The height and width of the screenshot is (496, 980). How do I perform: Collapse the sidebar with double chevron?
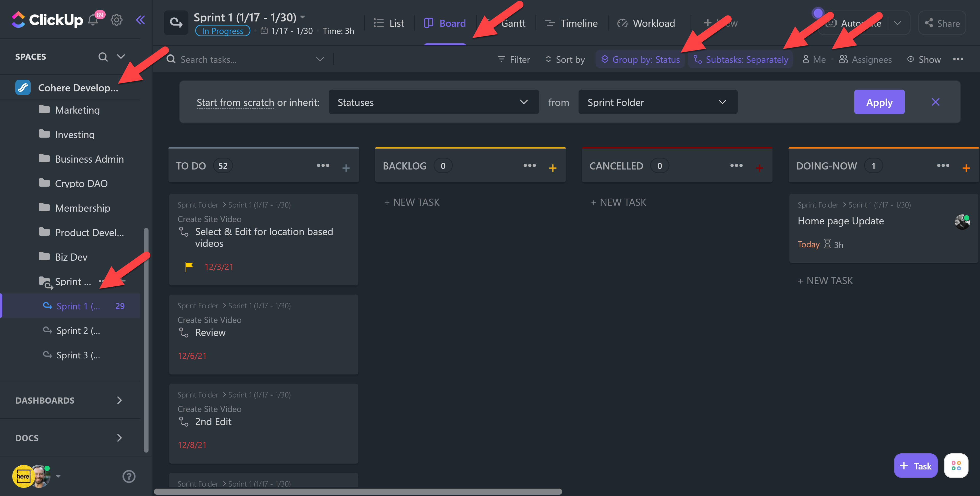coord(140,20)
